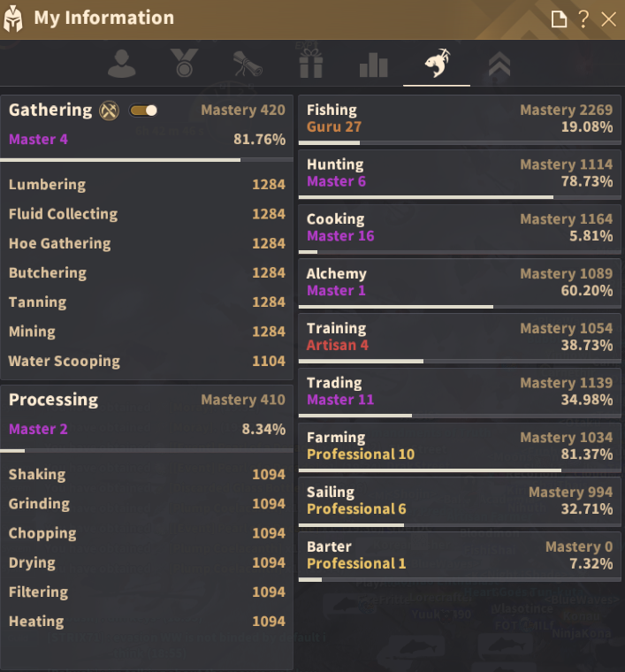Close the My Information window
Viewport: 625px width, 672px height.
pyautogui.click(x=609, y=19)
